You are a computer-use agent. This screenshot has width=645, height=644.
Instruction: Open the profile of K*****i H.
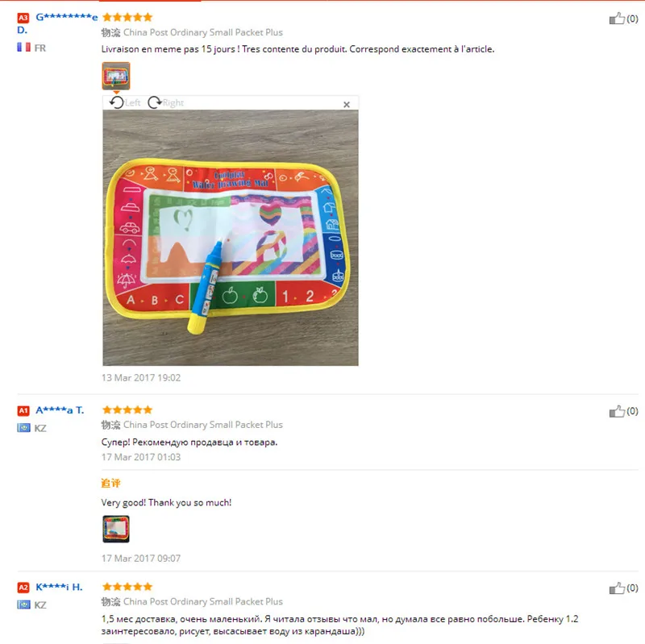click(x=59, y=587)
